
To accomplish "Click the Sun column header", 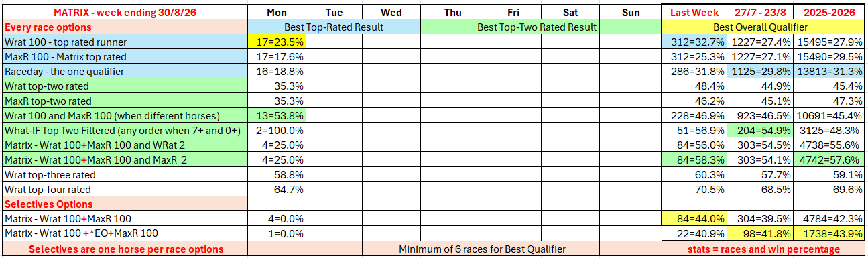I will coord(631,13).
